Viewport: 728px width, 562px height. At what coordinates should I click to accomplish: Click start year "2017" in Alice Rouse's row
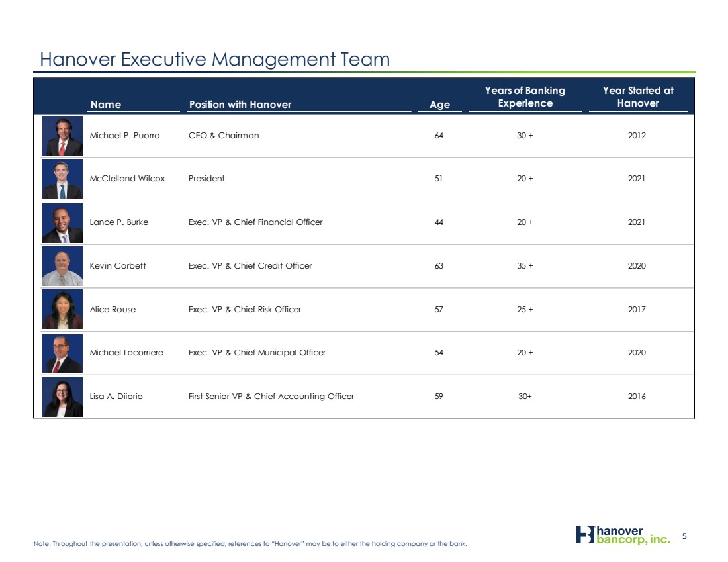[637, 310]
